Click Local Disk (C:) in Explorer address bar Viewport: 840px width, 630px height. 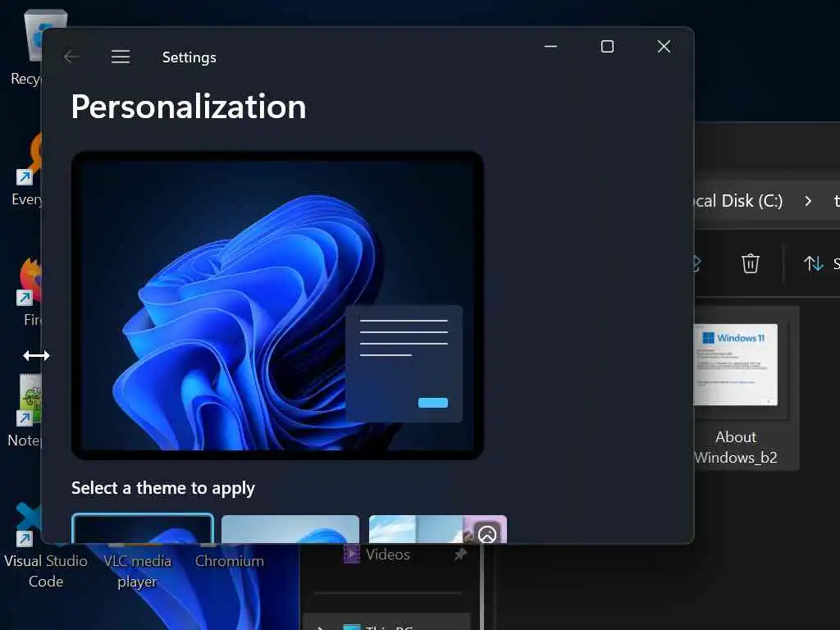tap(738, 201)
